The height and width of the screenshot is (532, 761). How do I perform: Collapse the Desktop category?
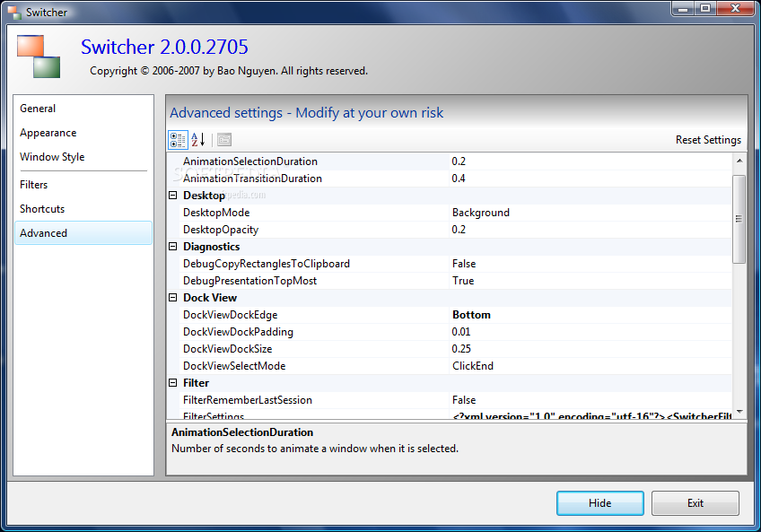173,196
